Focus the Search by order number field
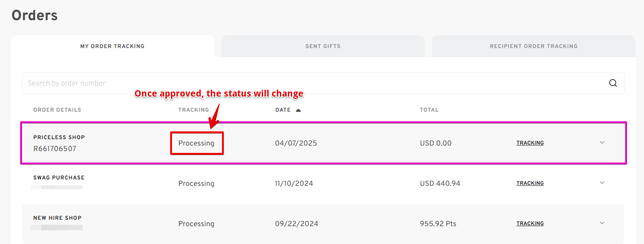This screenshot has height=244, width=644. 323,83
